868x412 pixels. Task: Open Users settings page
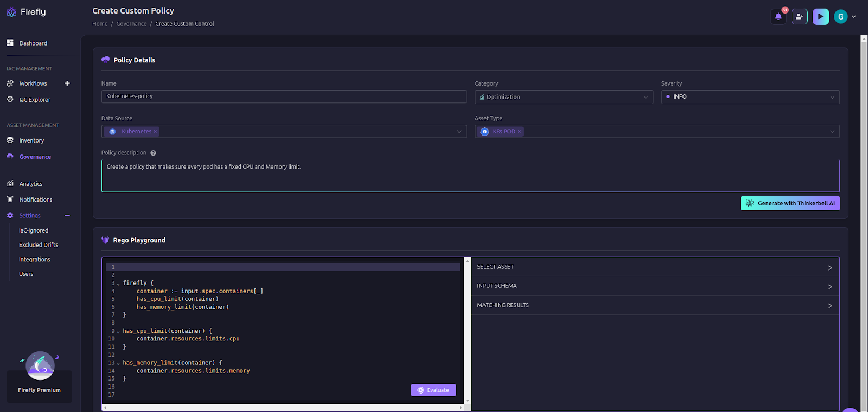click(x=26, y=274)
